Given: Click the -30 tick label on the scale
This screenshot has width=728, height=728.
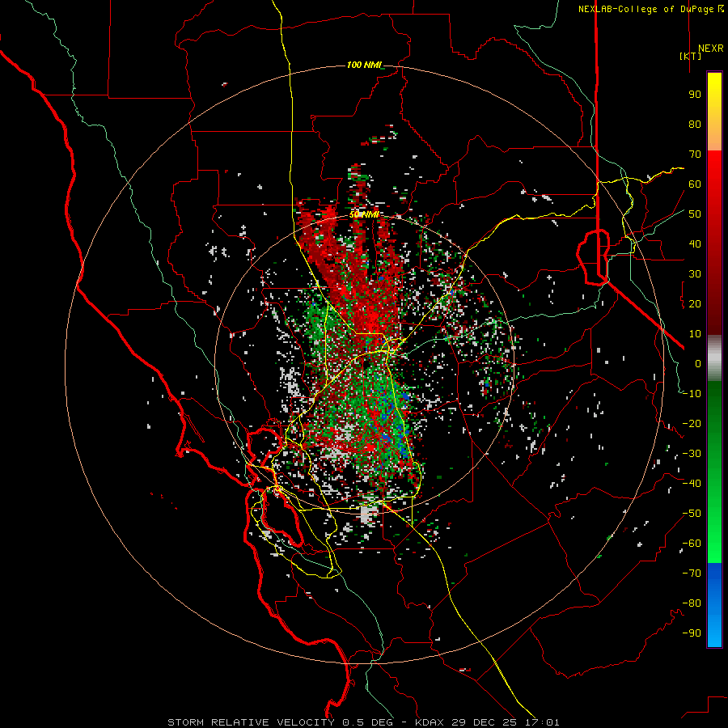Looking at the screenshot, I should [692, 454].
